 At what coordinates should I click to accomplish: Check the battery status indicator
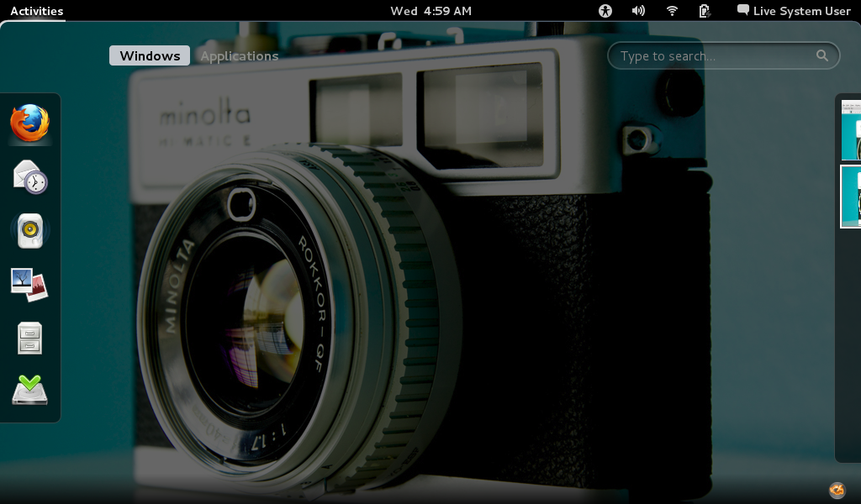point(704,11)
